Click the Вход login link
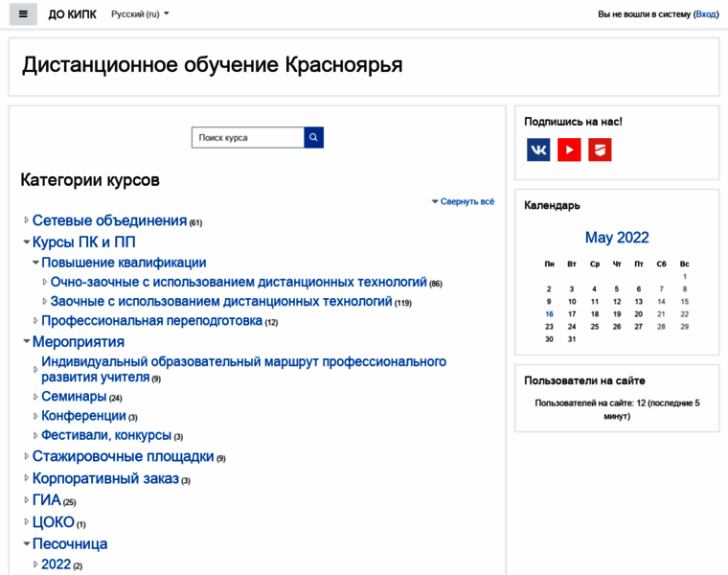The width and height of the screenshot is (728, 575). [x=705, y=14]
